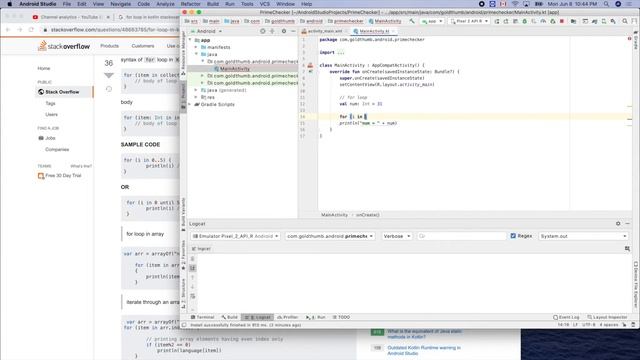Open Emulator Pixel_2_API_R device dropdown in Logcat

click(236, 236)
